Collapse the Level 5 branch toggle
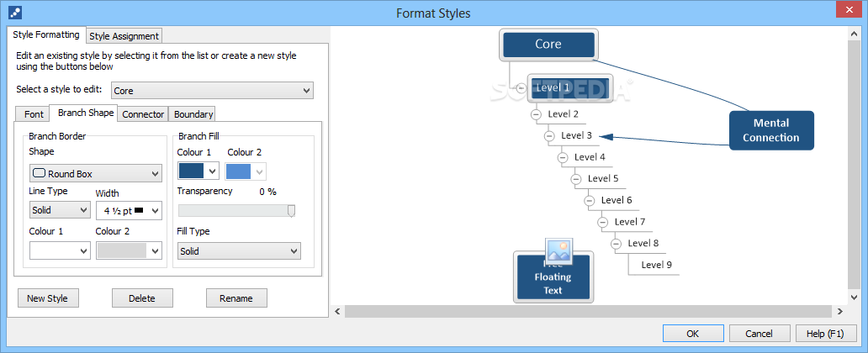This screenshot has height=353, width=868. coord(576,179)
